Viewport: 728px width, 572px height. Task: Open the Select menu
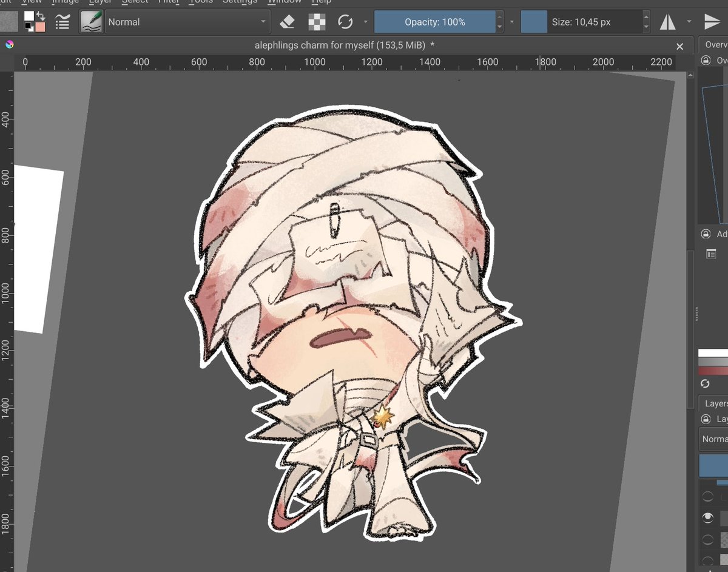tap(135, 2)
